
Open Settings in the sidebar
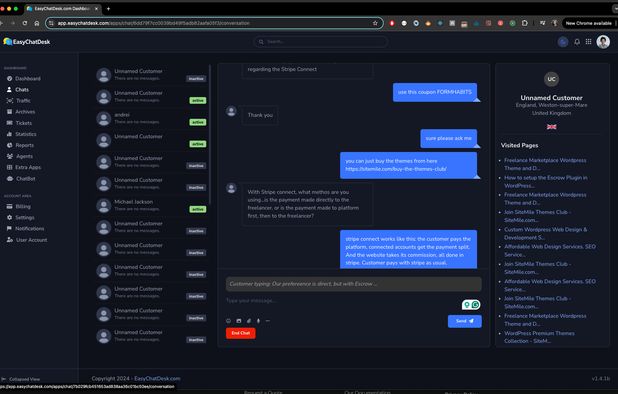(x=20, y=217)
